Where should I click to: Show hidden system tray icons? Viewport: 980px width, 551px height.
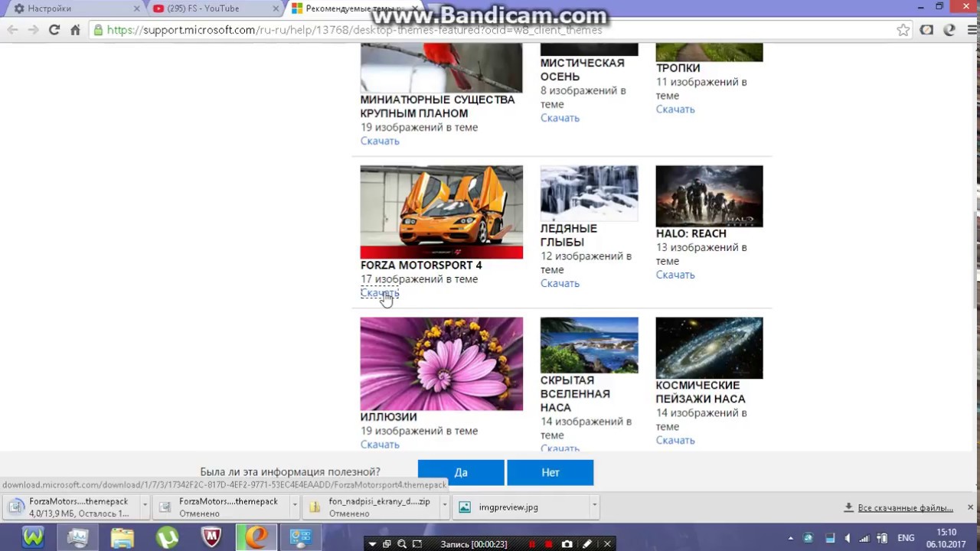coord(791,538)
